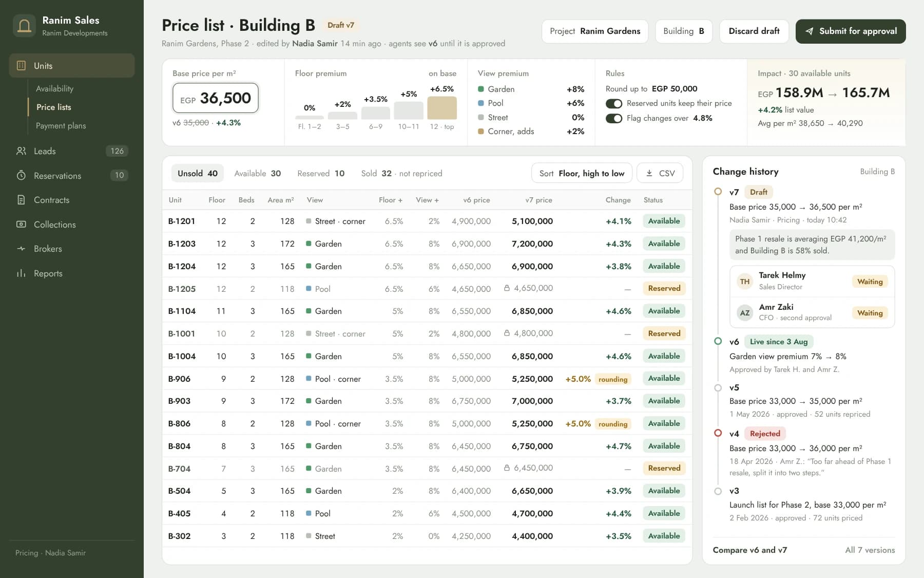Click the Reservations clock icon
The height and width of the screenshot is (578, 924).
(21, 175)
